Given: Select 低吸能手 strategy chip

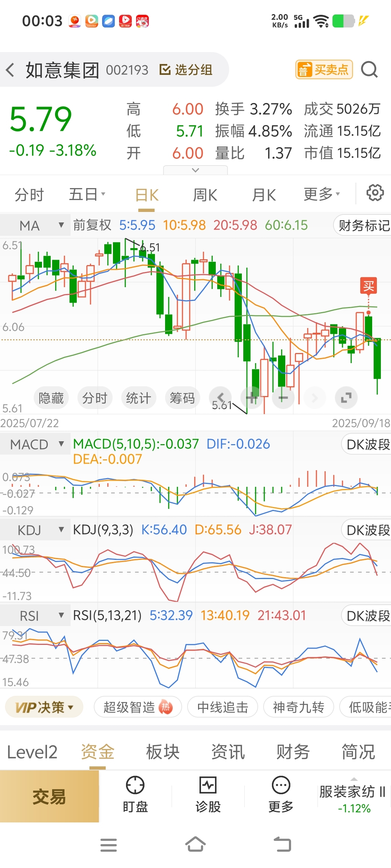Looking at the screenshot, I should pyautogui.click(x=366, y=707).
